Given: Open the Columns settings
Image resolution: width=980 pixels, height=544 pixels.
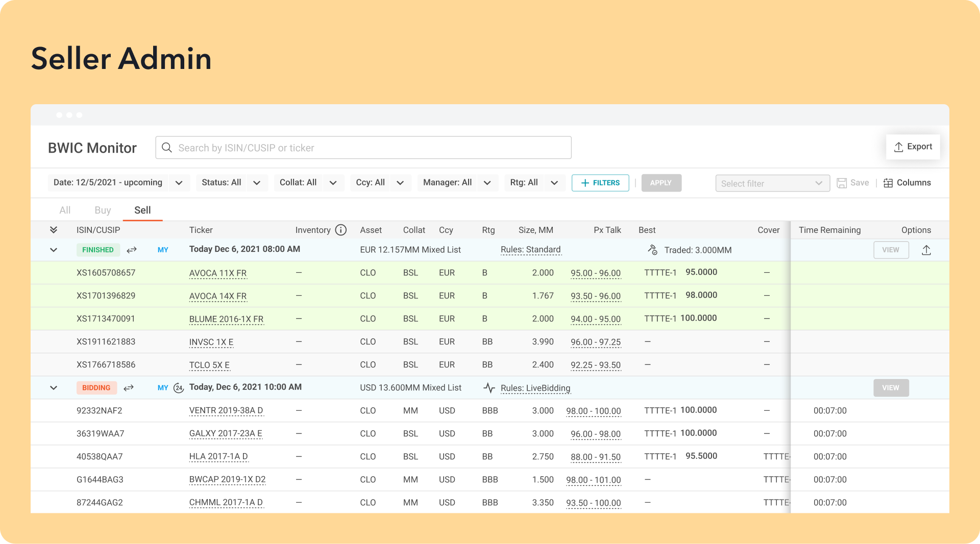Looking at the screenshot, I should pos(907,183).
